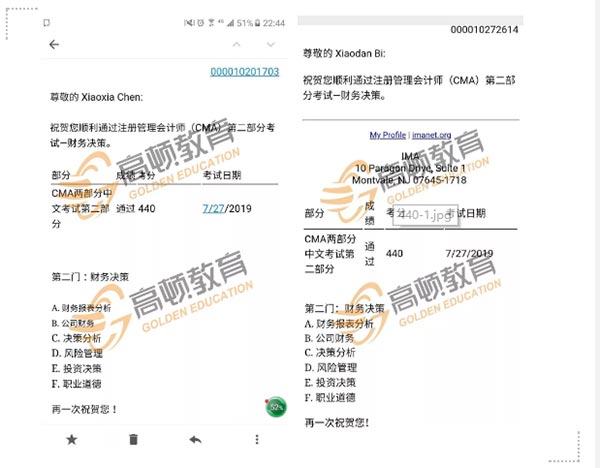The image size is (600, 468).
Task: Select 7/27/2019 date in right email
Action: click(469, 253)
